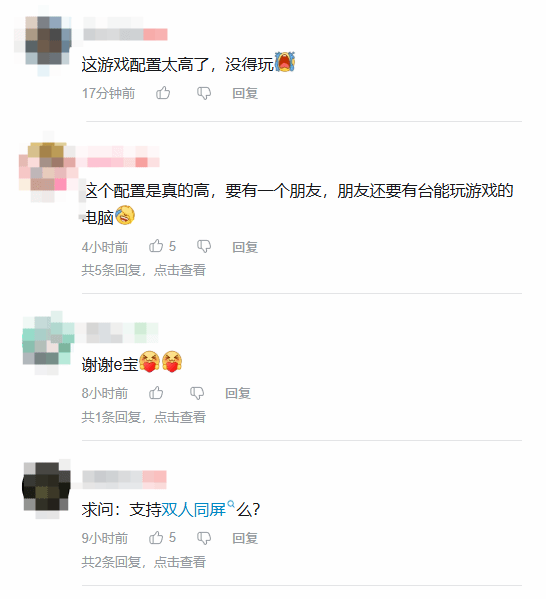Open username of the second commenter
Viewport: 546px width, 599px height.
(x=118, y=157)
